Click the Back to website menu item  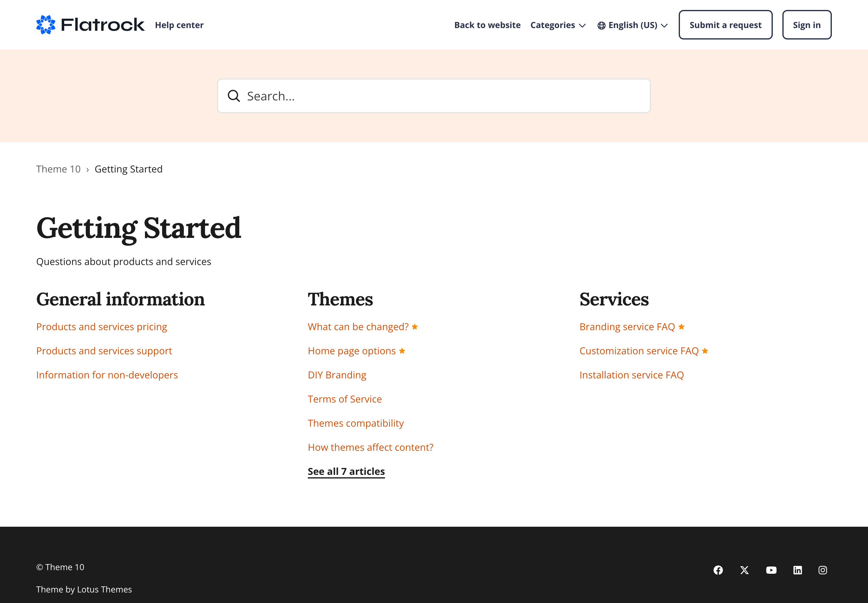click(x=487, y=25)
